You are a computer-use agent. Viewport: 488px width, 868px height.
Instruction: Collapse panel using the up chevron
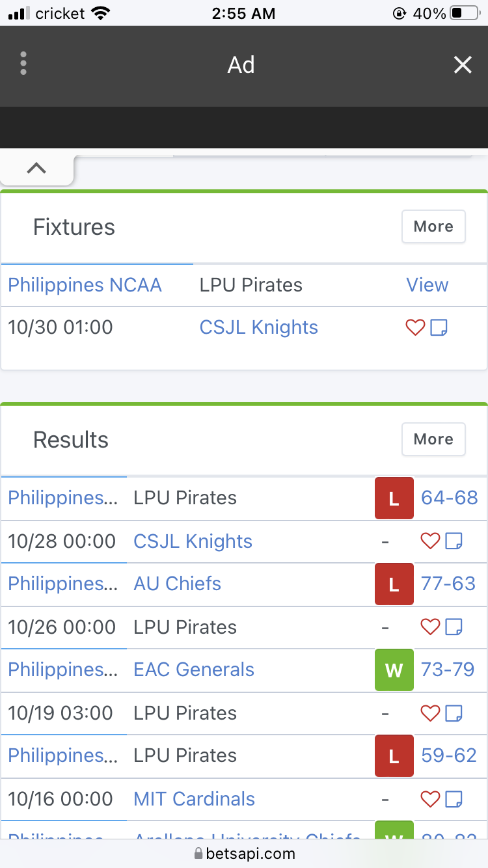[36, 168]
